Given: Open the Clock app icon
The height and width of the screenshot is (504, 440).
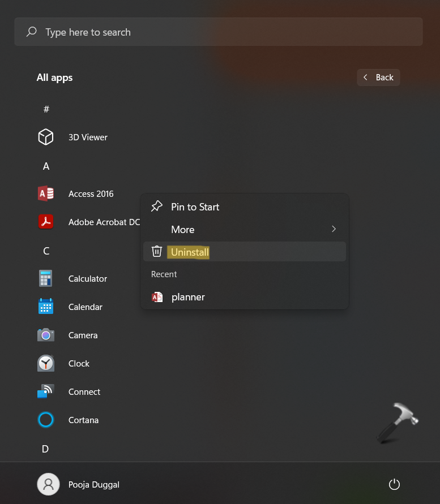Looking at the screenshot, I should point(45,363).
